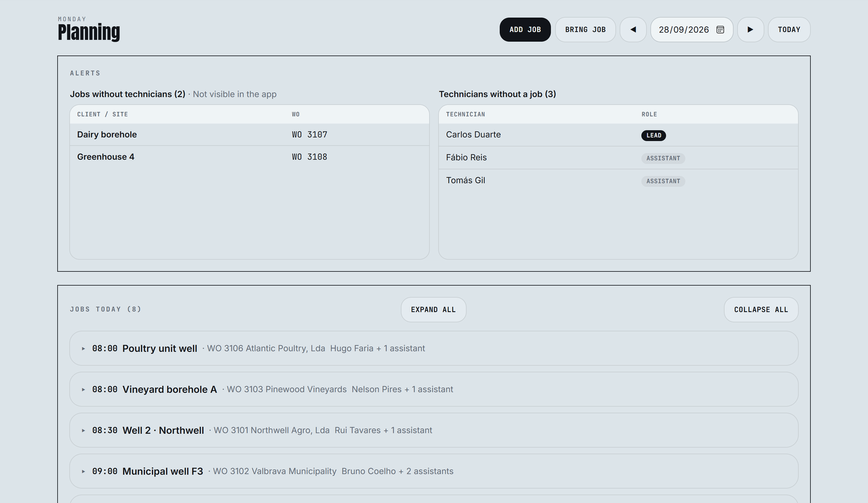This screenshot has height=503, width=868.
Task: Click the ASSISTANT badge for Tomás Gil
Action: pyautogui.click(x=663, y=181)
